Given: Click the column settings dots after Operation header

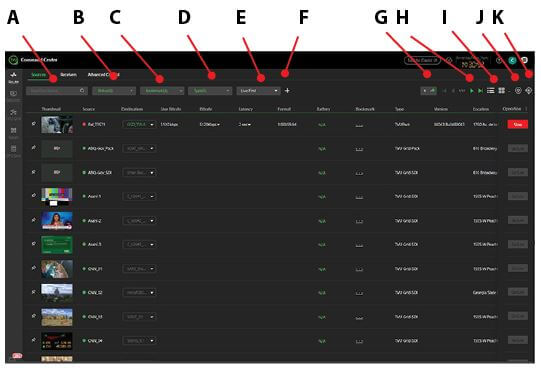Looking at the screenshot, I should point(526,109).
